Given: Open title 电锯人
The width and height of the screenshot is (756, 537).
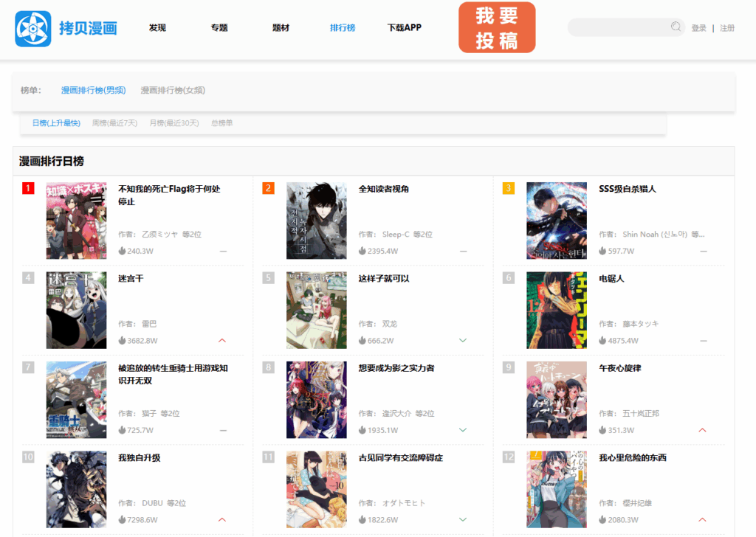Looking at the screenshot, I should tap(611, 278).
